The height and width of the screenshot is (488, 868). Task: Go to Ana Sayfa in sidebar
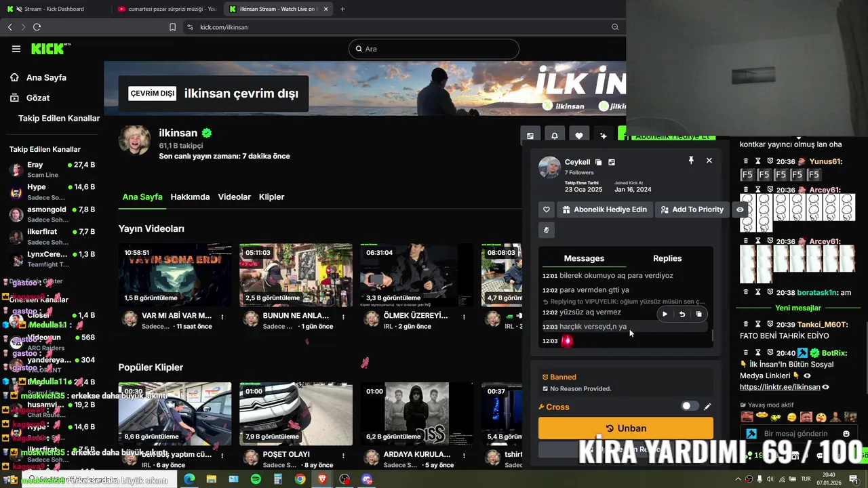46,77
